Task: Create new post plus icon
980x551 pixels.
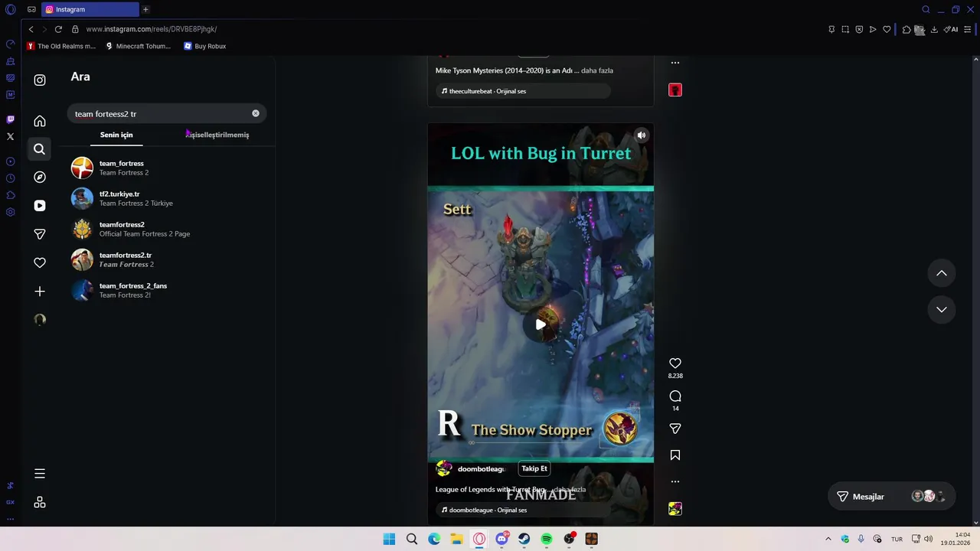Action: tap(40, 292)
